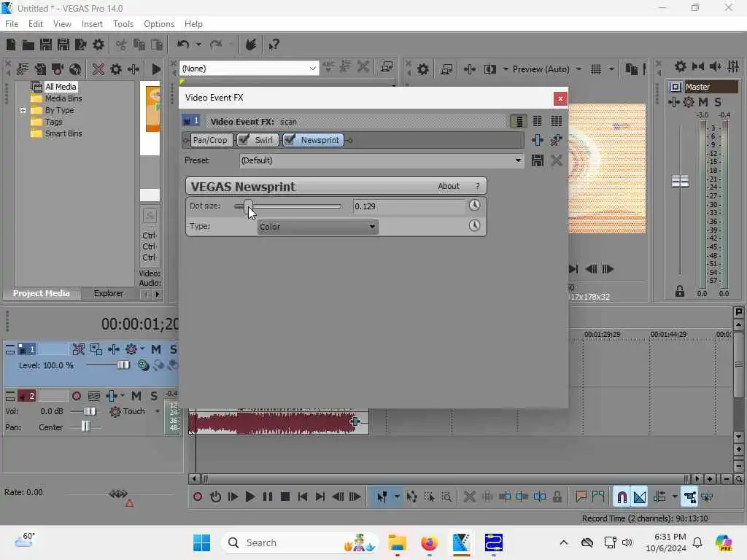The width and height of the screenshot is (747, 560).
Task: Open the Type Color dropdown
Action: pyautogui.click(x=318, y=227)
